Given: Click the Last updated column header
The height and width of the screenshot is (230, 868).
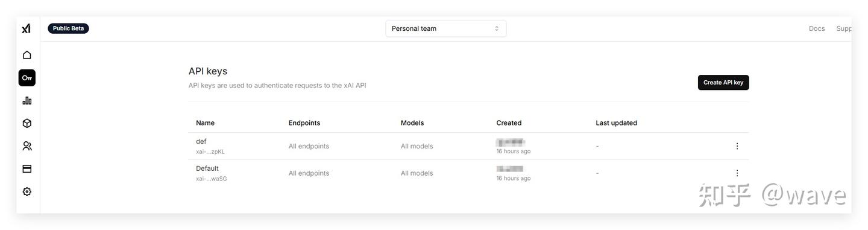Looking at the screenshot, I should pos(616,123).
